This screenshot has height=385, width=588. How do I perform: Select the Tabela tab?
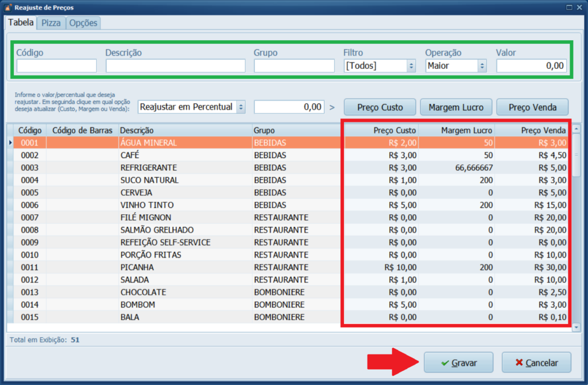21,23
